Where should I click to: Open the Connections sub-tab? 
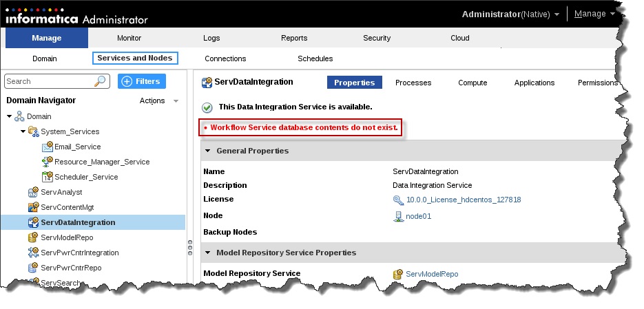point(225,58)
